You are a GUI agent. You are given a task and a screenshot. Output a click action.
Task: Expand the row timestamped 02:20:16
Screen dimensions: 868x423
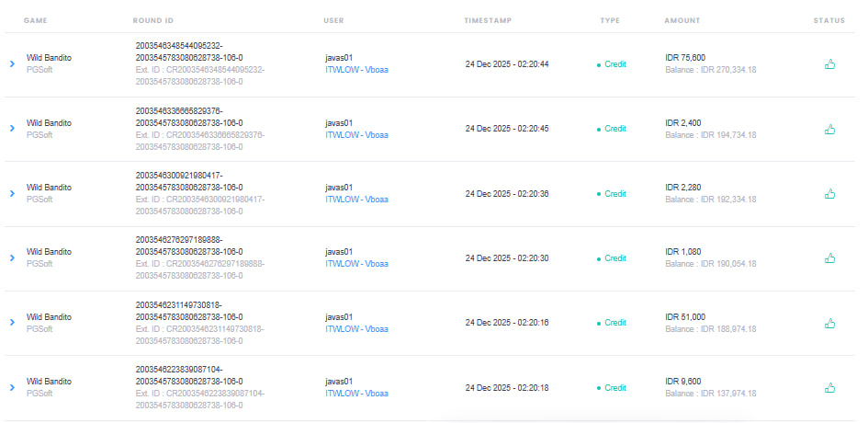(12, 322)
